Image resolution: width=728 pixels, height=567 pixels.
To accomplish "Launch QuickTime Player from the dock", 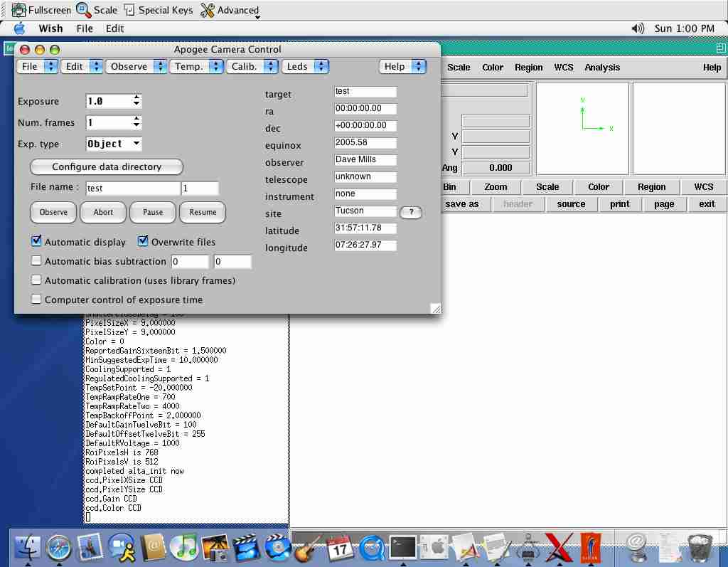I will point(371,546).
